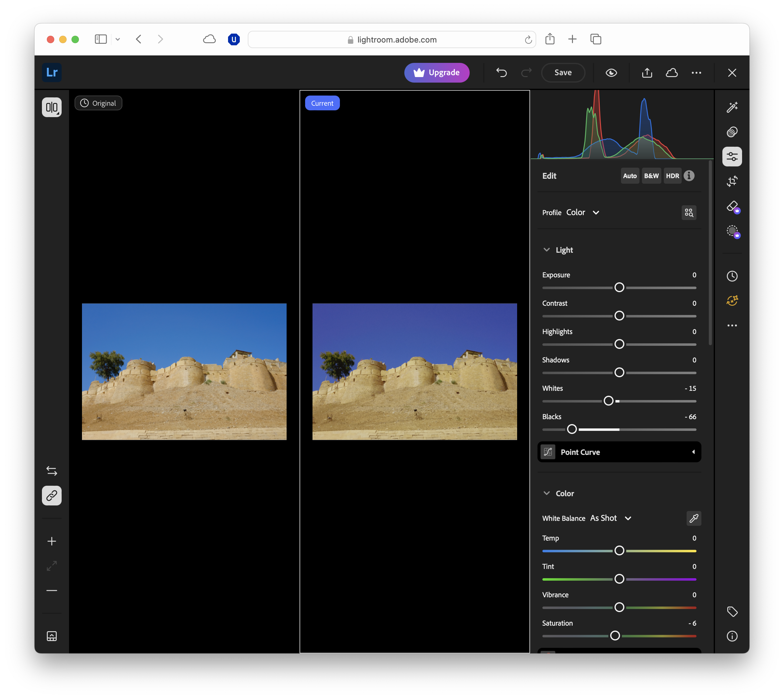Open the Presets panel icon

[x=732, y=132]
